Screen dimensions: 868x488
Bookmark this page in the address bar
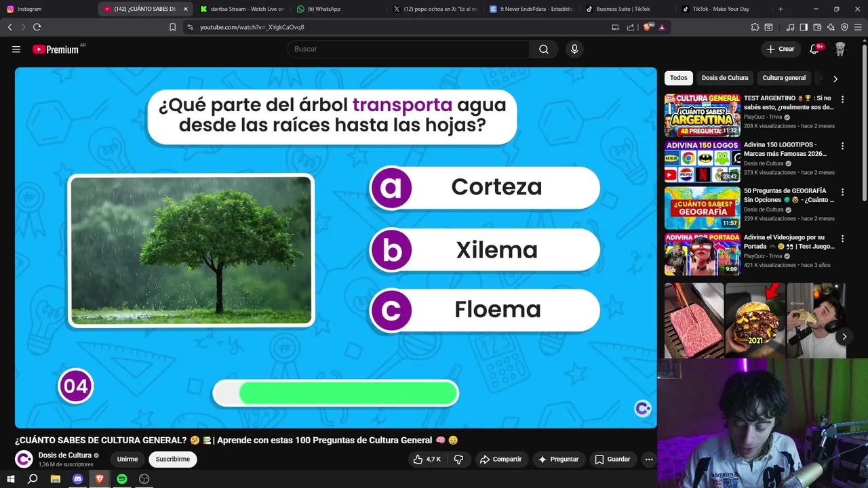coord(172,27)
